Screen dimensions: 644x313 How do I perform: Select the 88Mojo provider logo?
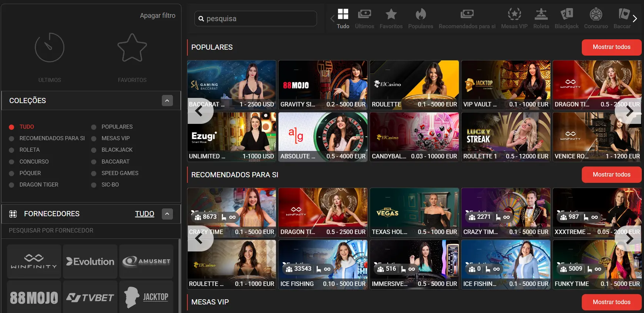[x=34, y=297]
